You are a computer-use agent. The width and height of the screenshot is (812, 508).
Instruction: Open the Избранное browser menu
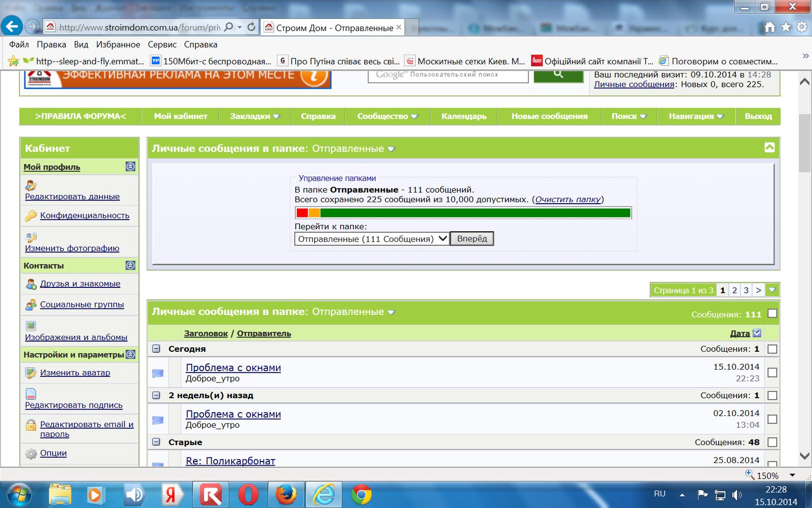point(118,44)
